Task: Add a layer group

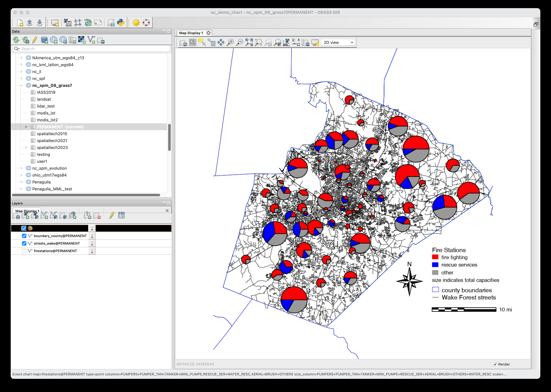Action: tap(87, 215)
